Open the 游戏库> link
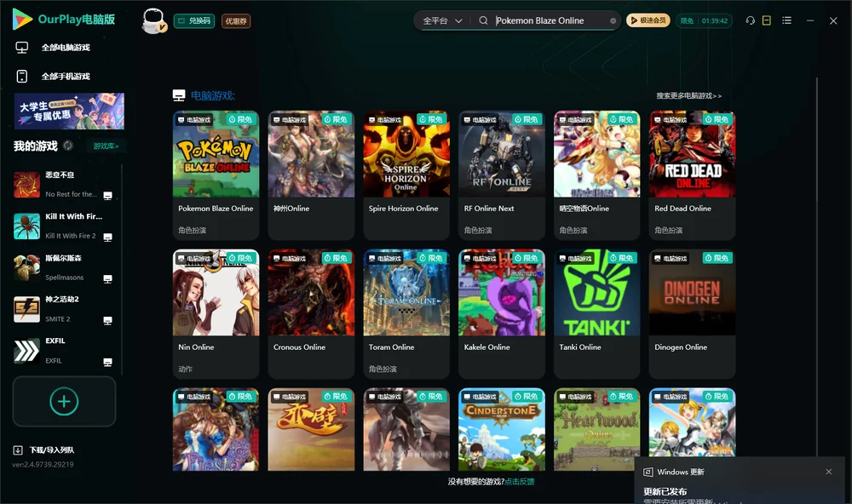The height and width of the screenshot is (504, 852). pos(106,146)
